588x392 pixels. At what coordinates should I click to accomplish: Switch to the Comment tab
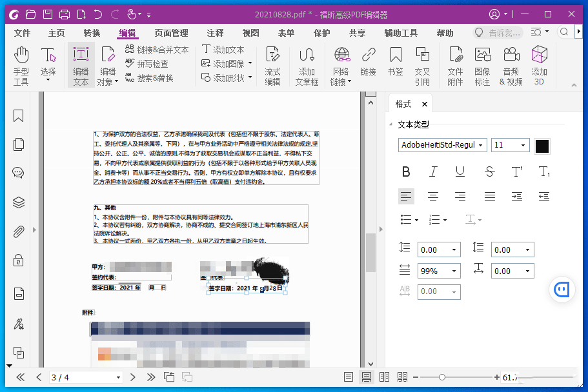point(215,33)
